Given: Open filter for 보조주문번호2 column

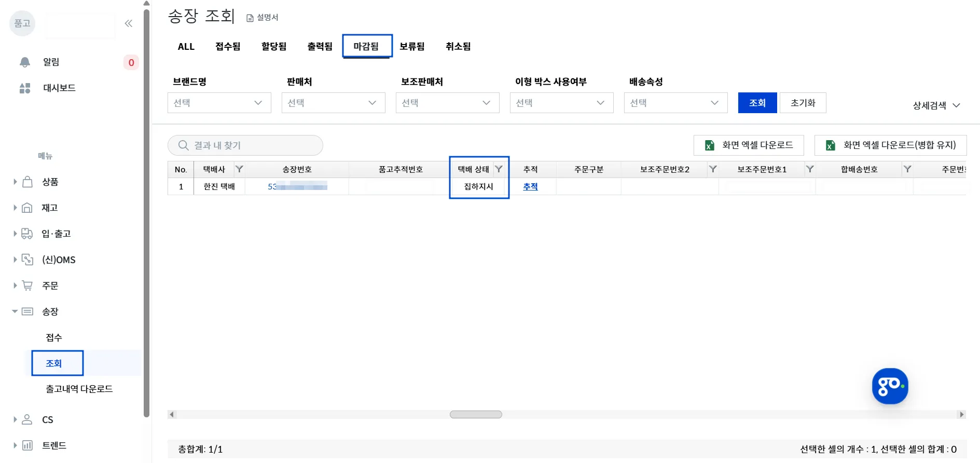Looking at the screenshot, I should (713, 169).
